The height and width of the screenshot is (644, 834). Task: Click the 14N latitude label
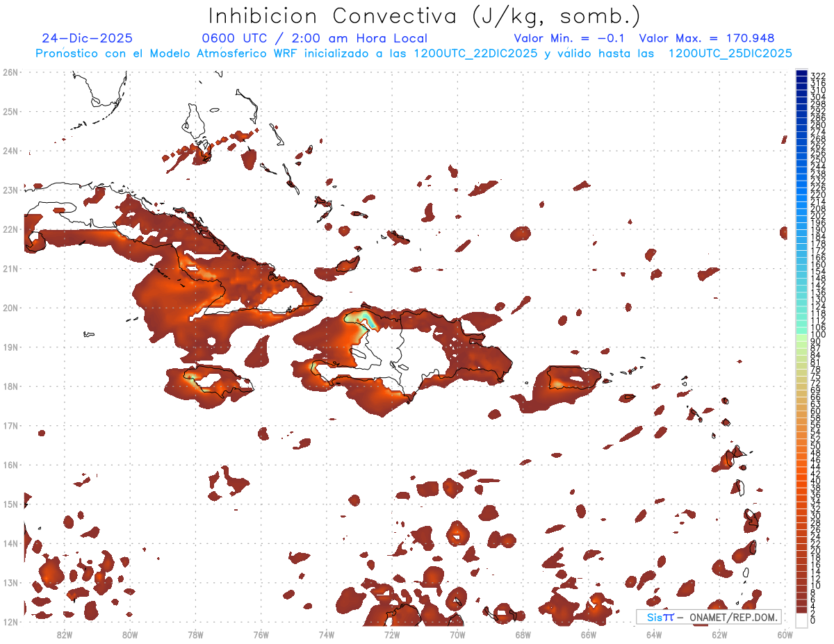coord(10,543)
